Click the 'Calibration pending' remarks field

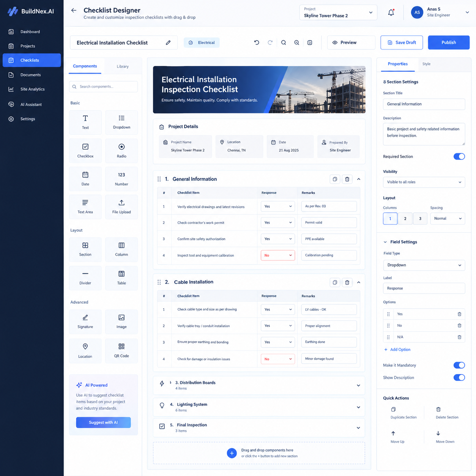(x=329, y=255)
